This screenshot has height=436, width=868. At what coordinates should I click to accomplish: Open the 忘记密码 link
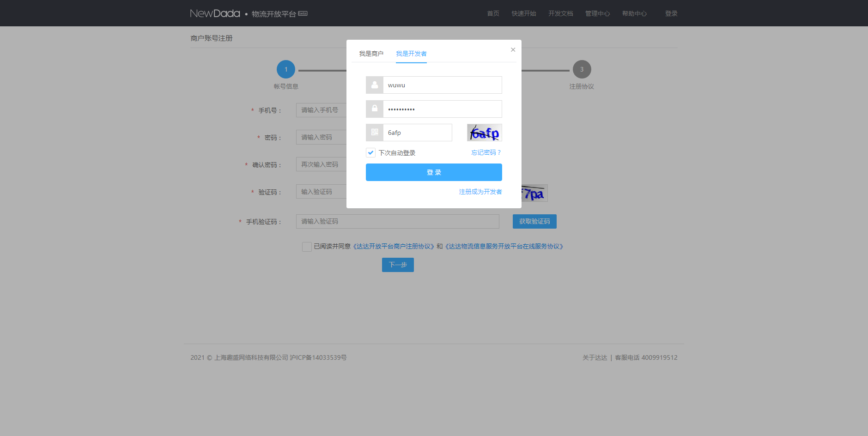(x=486, y=152)
